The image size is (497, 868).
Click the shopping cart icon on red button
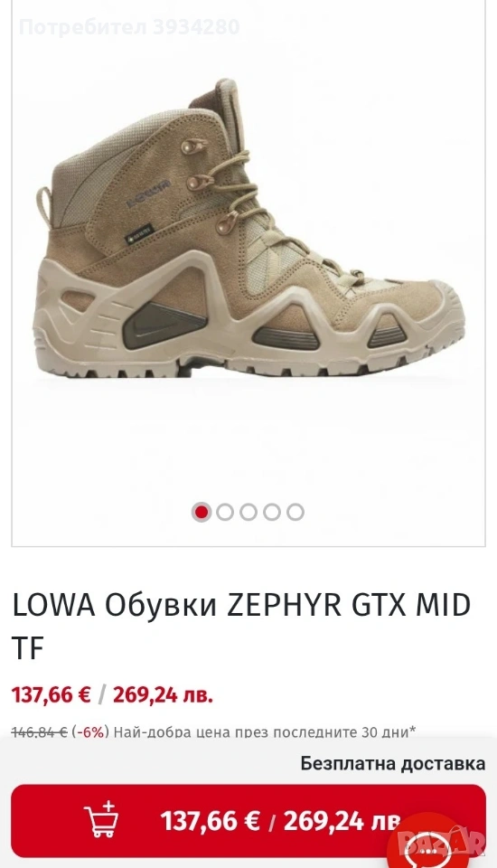pyautogui.click(x=101, y=819)
